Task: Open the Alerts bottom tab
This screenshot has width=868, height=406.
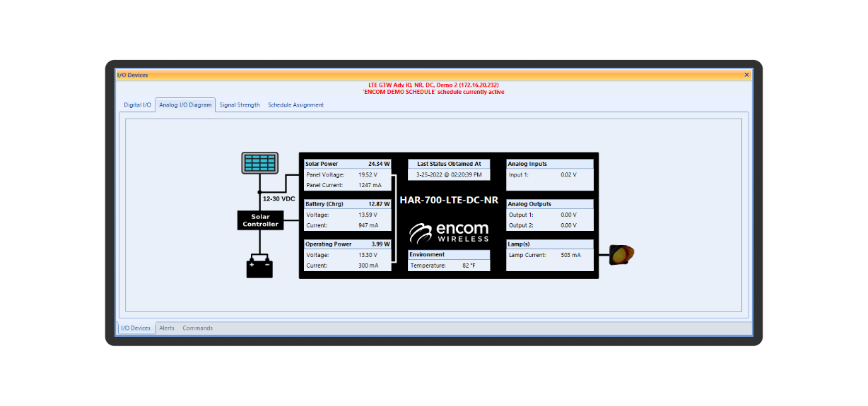Action: [167, 328]
